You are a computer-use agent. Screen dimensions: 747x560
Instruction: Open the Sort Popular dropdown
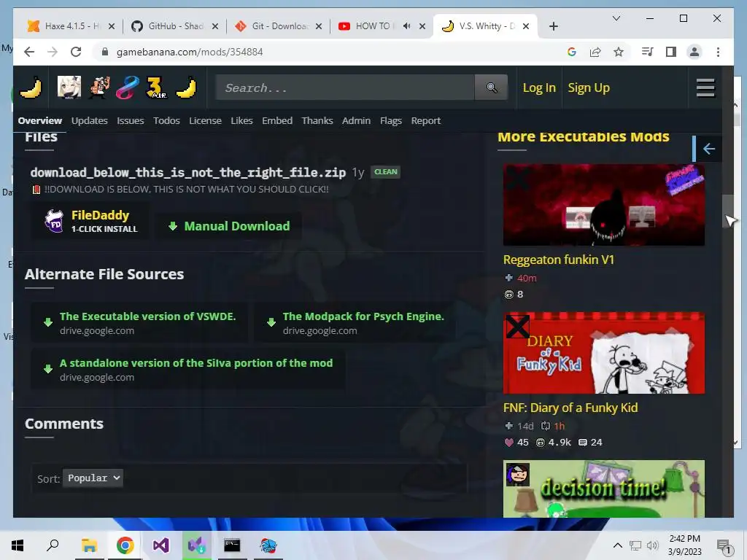[x=93, y=478]
